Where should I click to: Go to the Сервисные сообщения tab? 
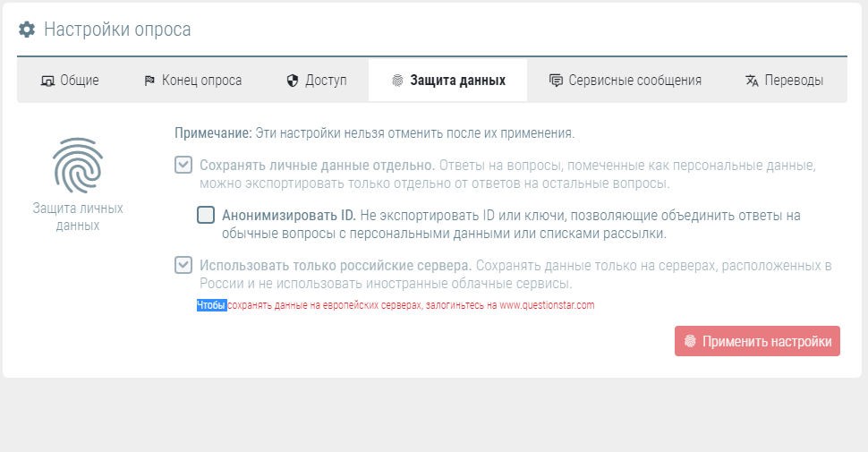[625, 81]
